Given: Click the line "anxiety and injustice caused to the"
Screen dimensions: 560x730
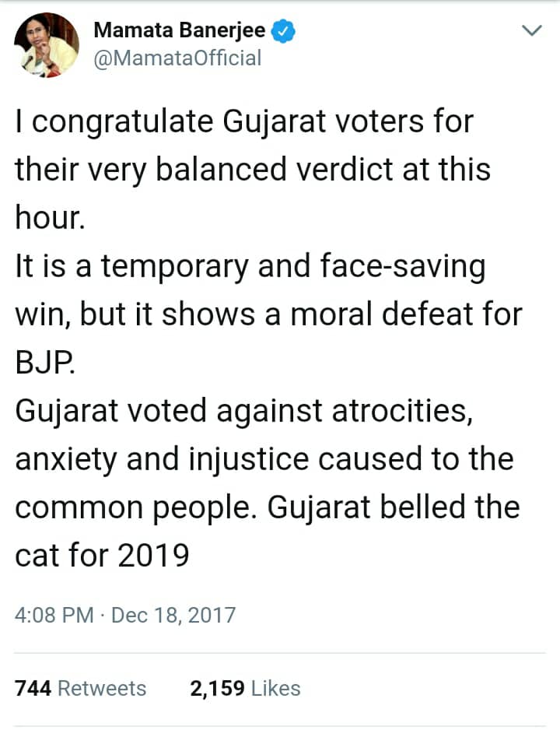Looking at the screenshot, I should pos(264,460).
